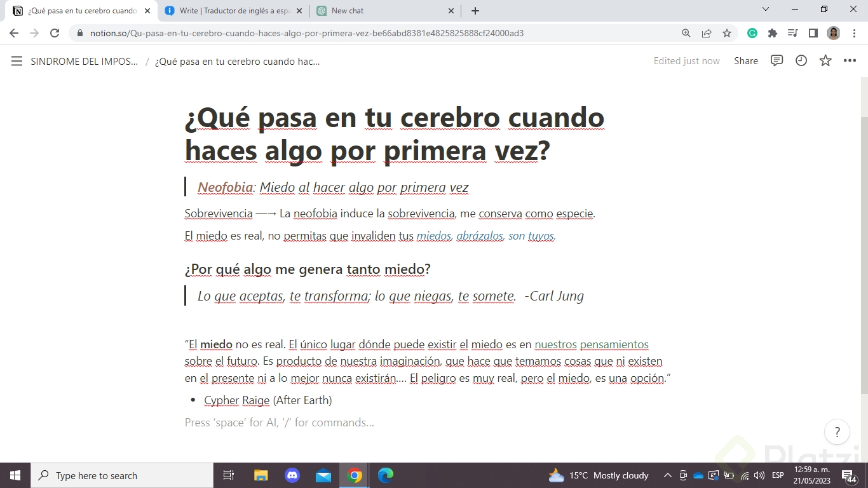
Task: Open the tab search dropdown arrow
Action: [x=765, y=10]
